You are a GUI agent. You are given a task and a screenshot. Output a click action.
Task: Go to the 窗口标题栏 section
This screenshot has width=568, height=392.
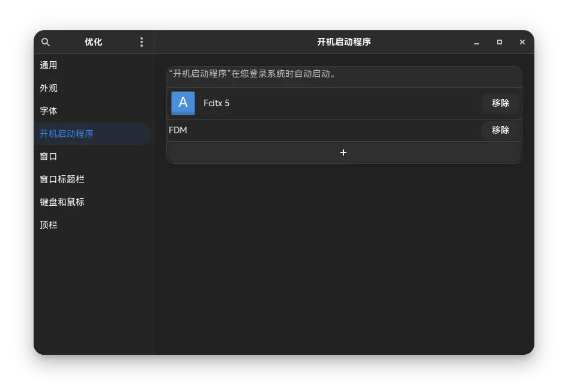pos(62,179)
